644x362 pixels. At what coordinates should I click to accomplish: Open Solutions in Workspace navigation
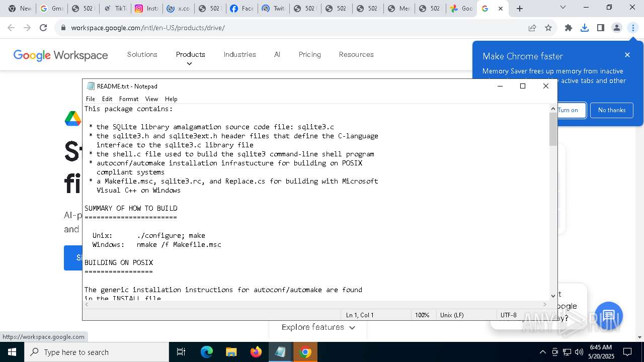[142, 54]
